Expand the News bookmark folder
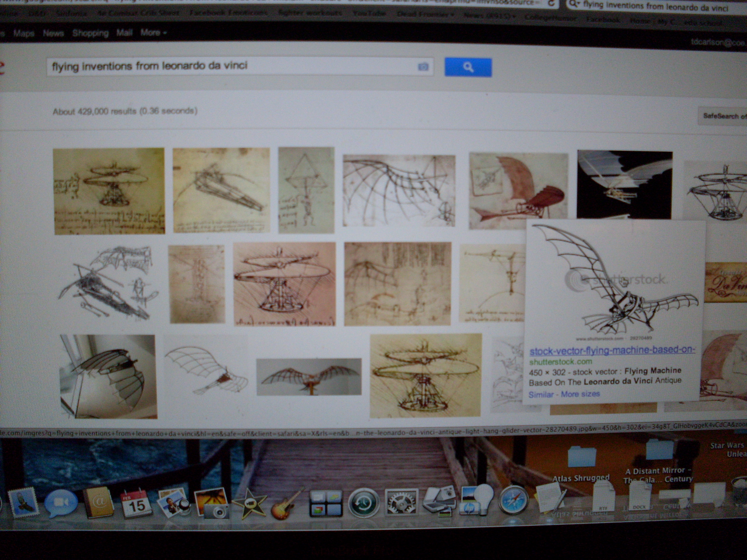The image size is (747, 560). (x=489, y=16)
